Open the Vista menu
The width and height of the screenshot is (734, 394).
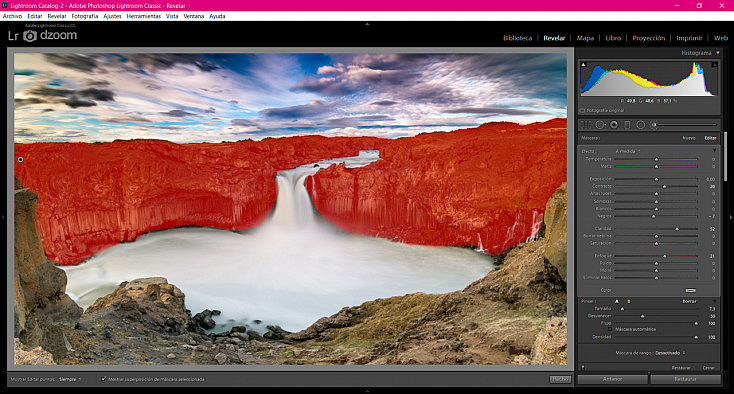click(172, 16)
